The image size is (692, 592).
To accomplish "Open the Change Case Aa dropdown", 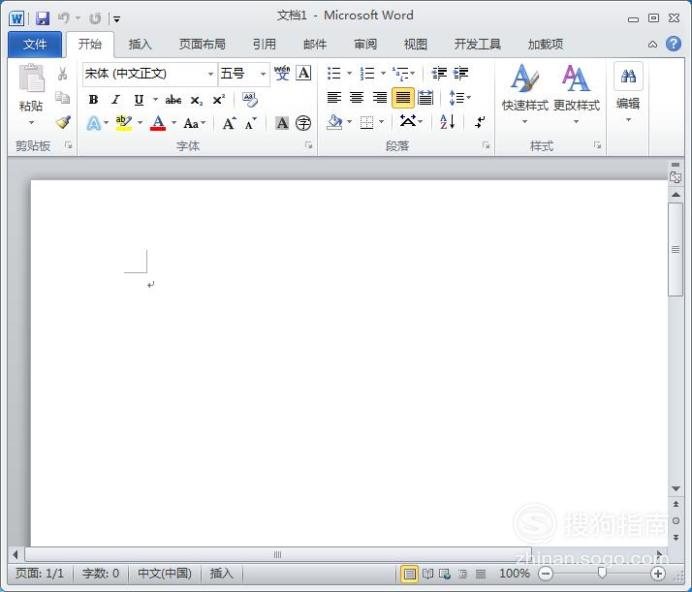I will [x=194, y=123].
